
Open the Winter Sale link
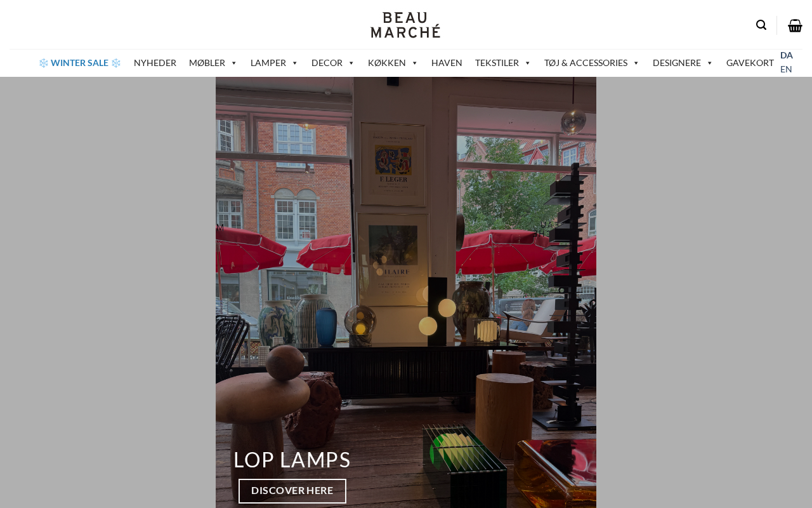(x=80, y=63)
